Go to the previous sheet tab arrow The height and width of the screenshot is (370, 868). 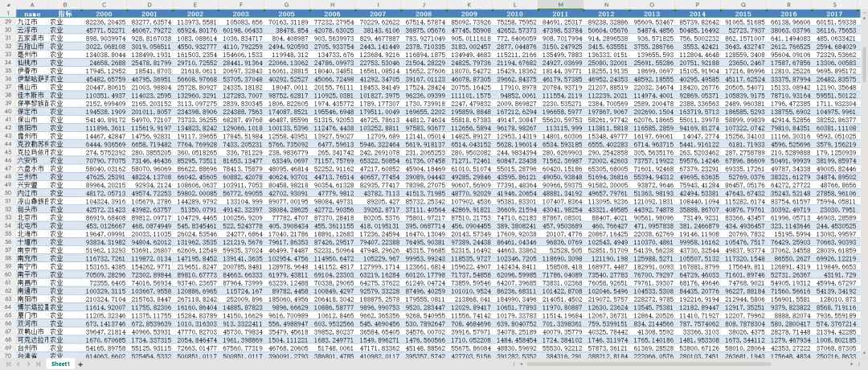click(18, 364)
